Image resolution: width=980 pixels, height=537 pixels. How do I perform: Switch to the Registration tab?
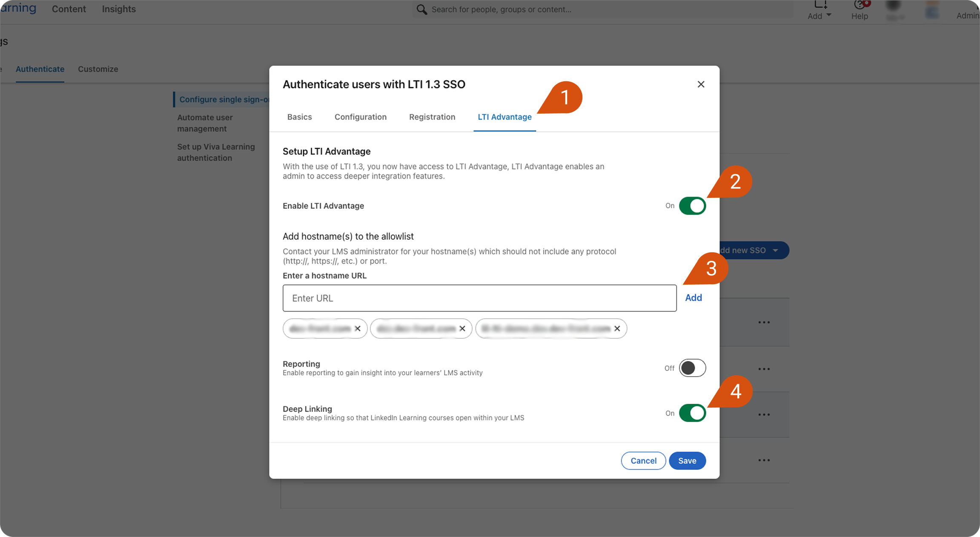[432, 117]
